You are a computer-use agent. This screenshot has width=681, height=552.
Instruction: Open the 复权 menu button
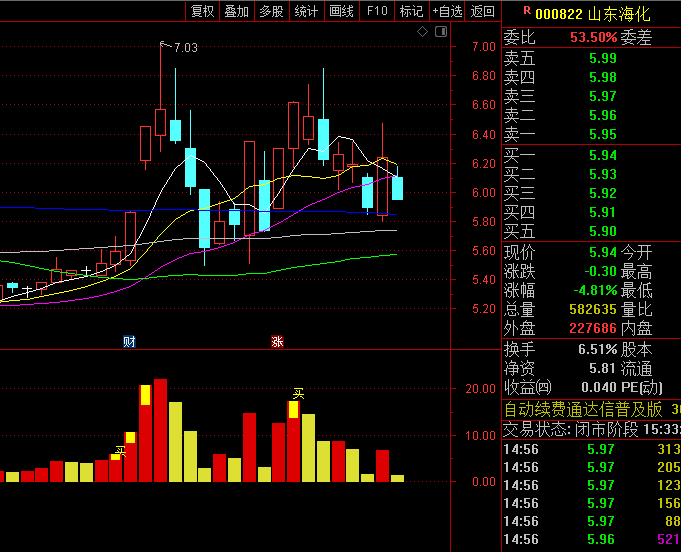pyautogui.click(x=203, y=11)
